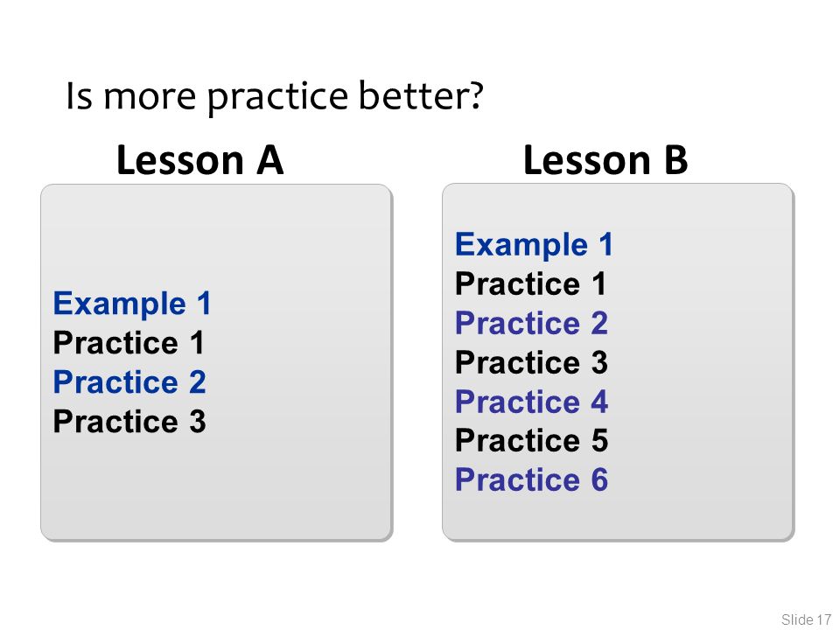The height and width of the screenshot is (630, 840).
Task: Click the letter 'A' in Lesson A heading
Action: tap(269, 159)
